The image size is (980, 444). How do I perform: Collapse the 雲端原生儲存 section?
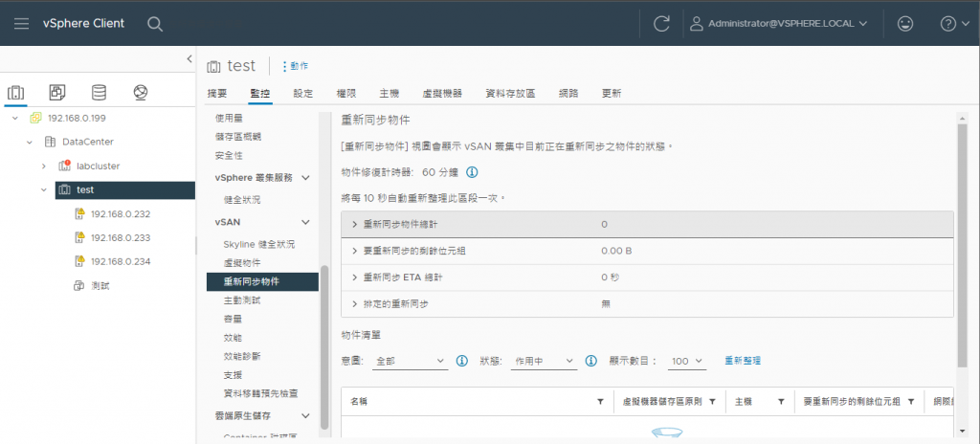305,416
